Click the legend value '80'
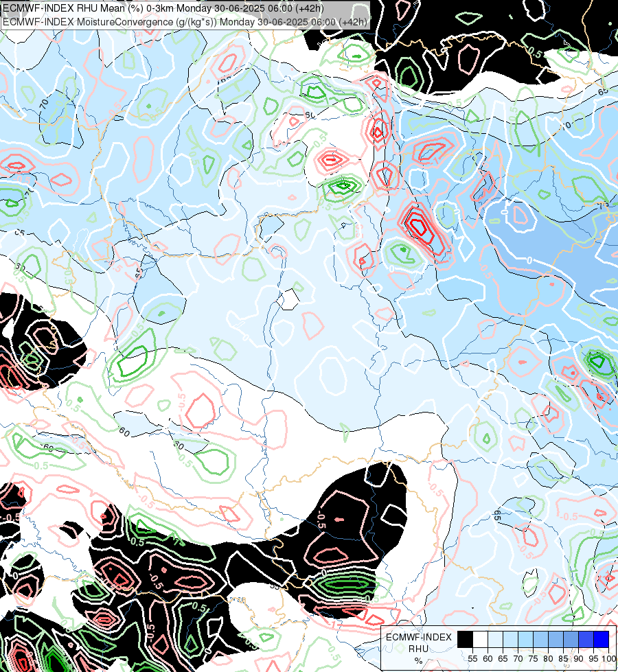The image size is (618, 672). coord(548,659)
